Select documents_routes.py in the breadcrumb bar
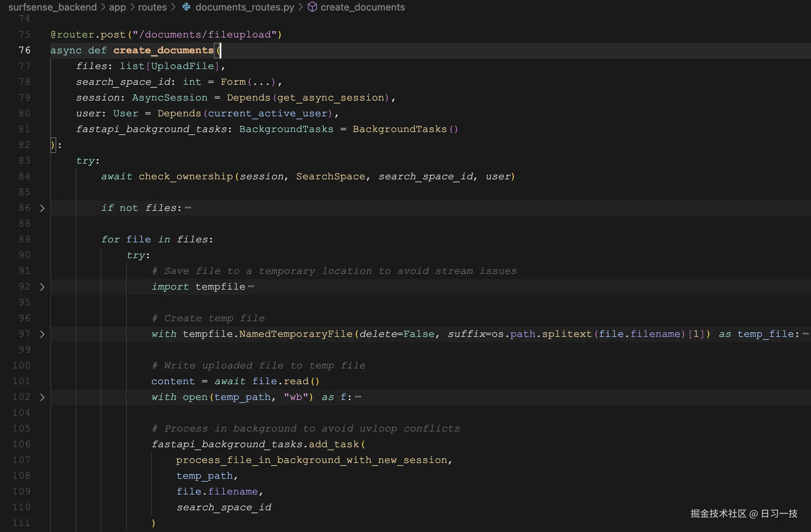The height and width of the screenshot is (532, 811). pyautogui.click(x=245, y=7)
